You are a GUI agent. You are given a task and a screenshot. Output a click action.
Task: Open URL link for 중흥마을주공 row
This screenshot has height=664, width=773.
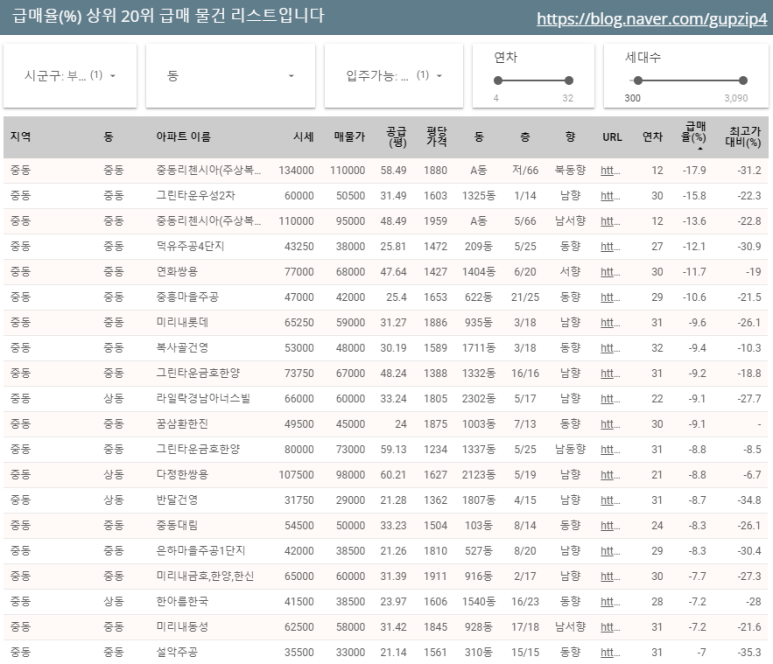coord(610,297)
